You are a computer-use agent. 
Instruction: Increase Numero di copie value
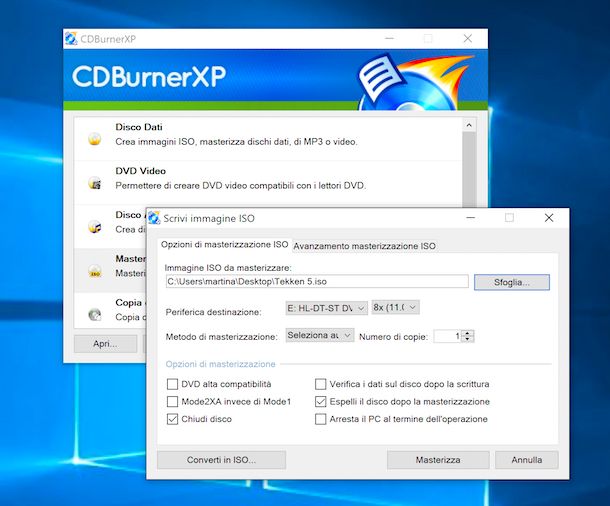468,333
